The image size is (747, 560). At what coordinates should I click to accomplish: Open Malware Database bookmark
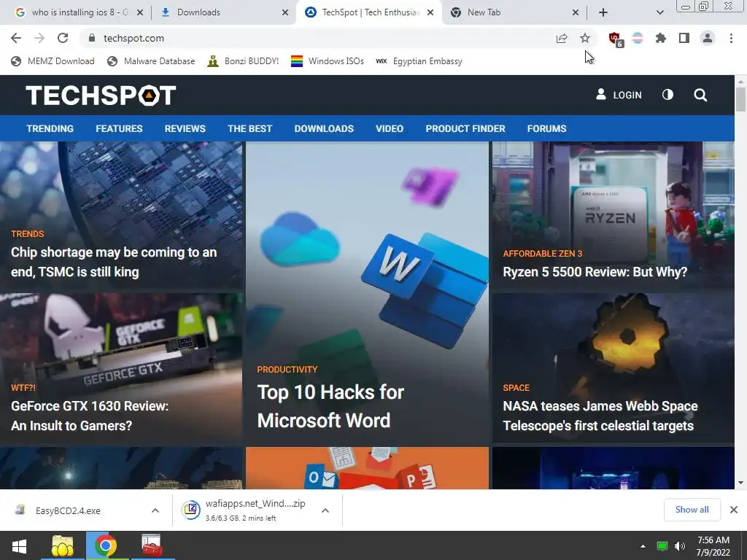click(151, 61)
